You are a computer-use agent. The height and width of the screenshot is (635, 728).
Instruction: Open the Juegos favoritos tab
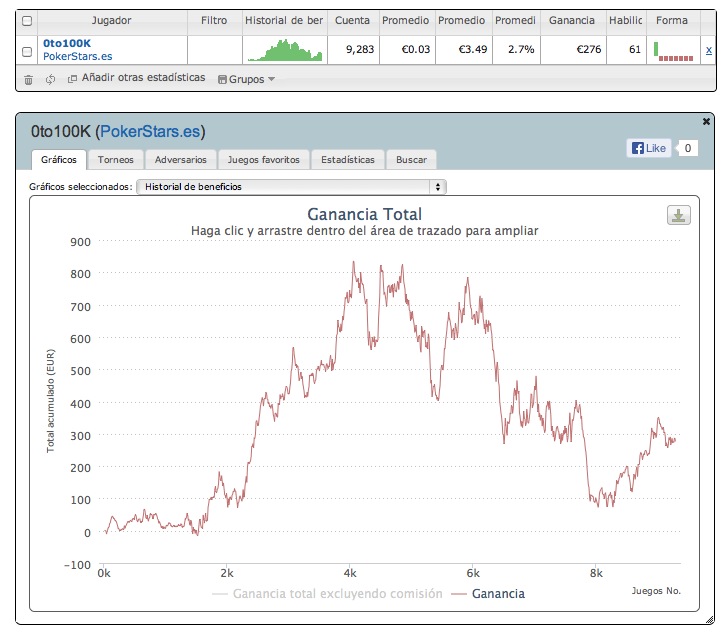(263, 160)
